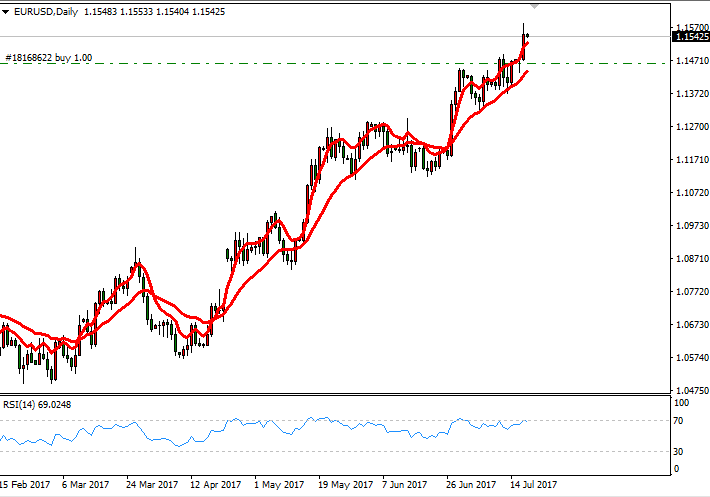Click the 1 May 2017 date label

pyautogui.click(x=279, y=485)
